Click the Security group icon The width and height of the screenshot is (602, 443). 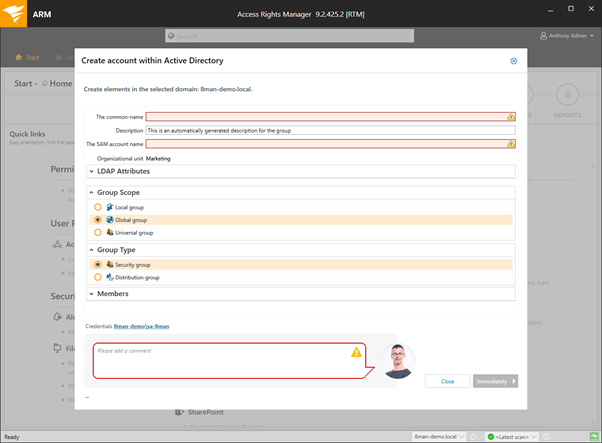pyautogui.click(x=110, y=264)
